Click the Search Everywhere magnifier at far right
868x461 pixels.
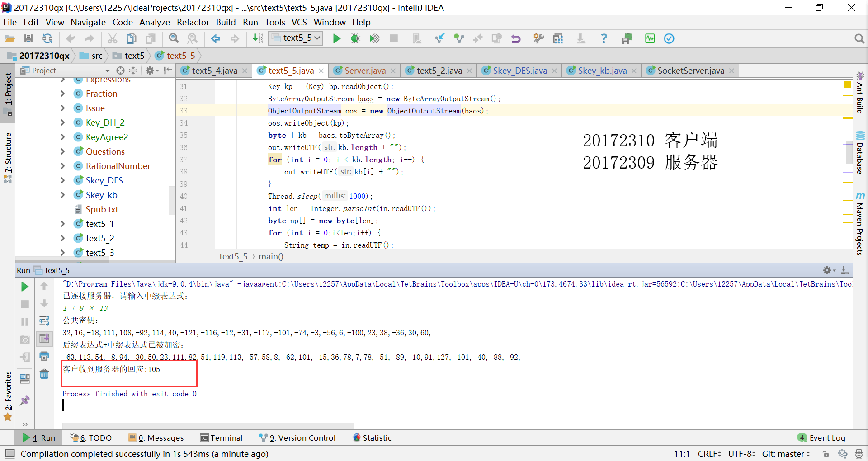(859, 39)
